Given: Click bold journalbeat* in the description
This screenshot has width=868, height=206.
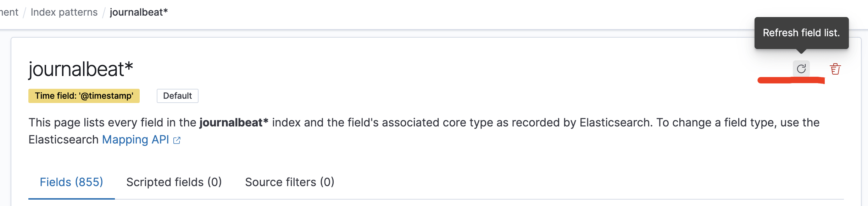Looking at the screenshot, I should (234, 123).
